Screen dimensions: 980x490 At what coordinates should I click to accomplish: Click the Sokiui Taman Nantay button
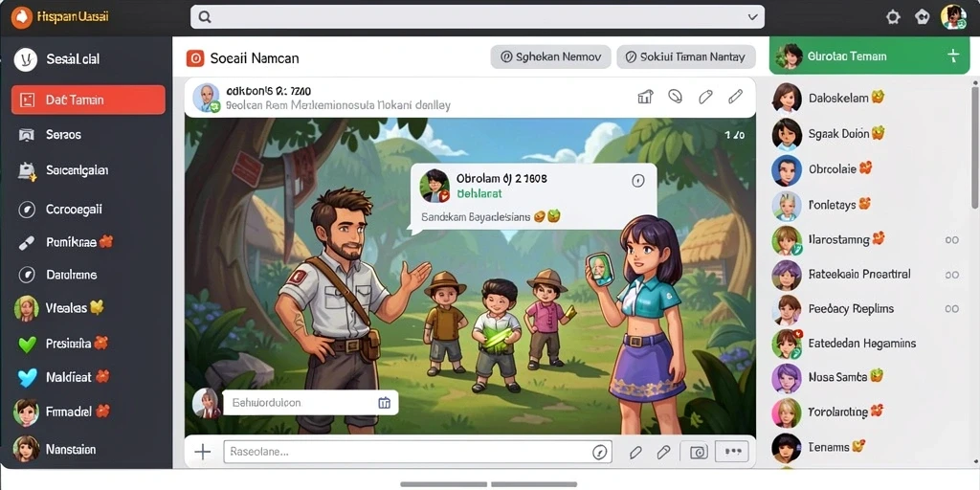(x=685, y=56)
